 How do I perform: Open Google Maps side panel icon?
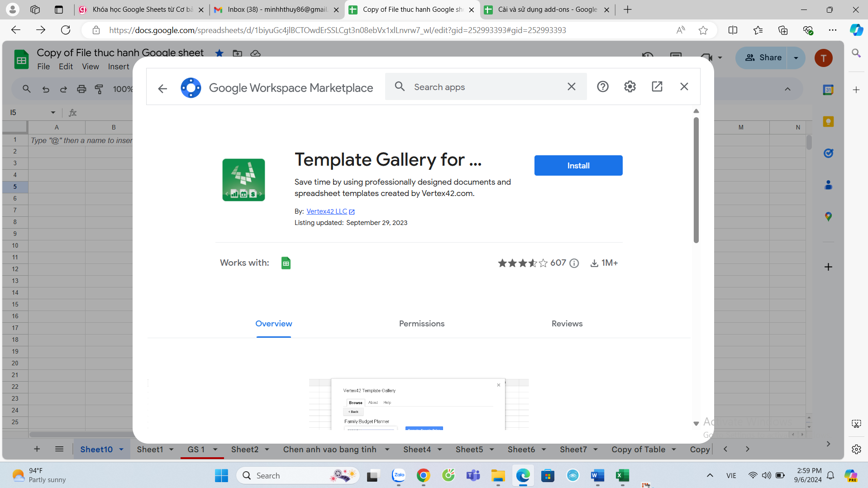coord(828,217)
